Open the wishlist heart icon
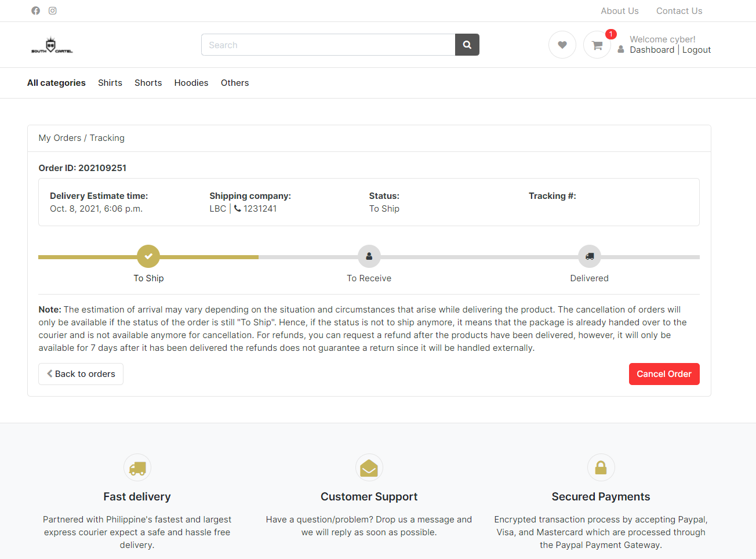This screenshot has width=756, height=559. [x=562, y=45]
